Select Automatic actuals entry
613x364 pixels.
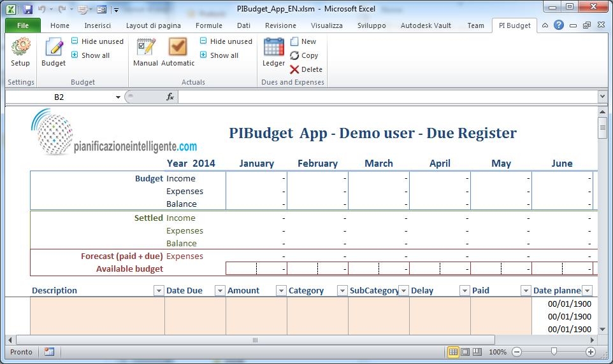[178, 52]
